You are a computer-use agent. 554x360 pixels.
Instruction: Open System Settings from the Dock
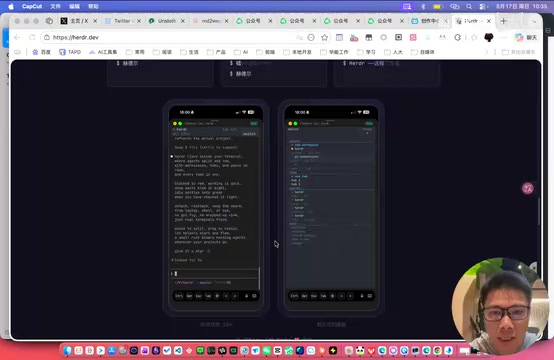click(123, 350)
